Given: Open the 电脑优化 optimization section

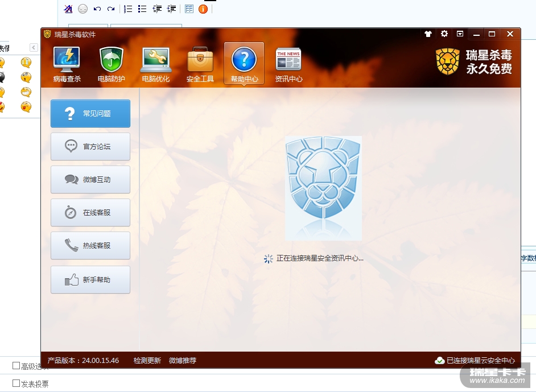Looking at the screenshot, I should point(156,64).
